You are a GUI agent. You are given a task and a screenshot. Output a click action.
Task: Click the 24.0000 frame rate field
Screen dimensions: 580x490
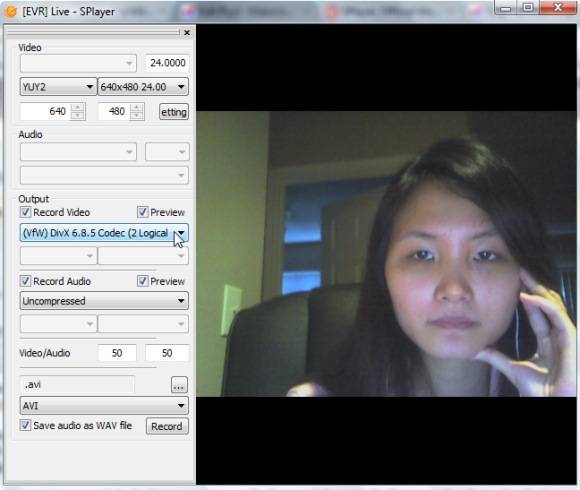point(167,63)
